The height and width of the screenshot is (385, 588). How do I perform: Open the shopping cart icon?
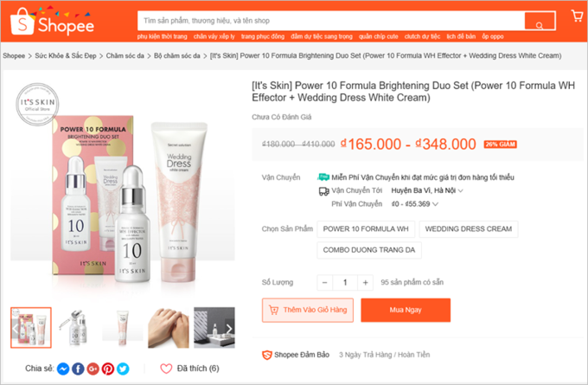[577, 16]
